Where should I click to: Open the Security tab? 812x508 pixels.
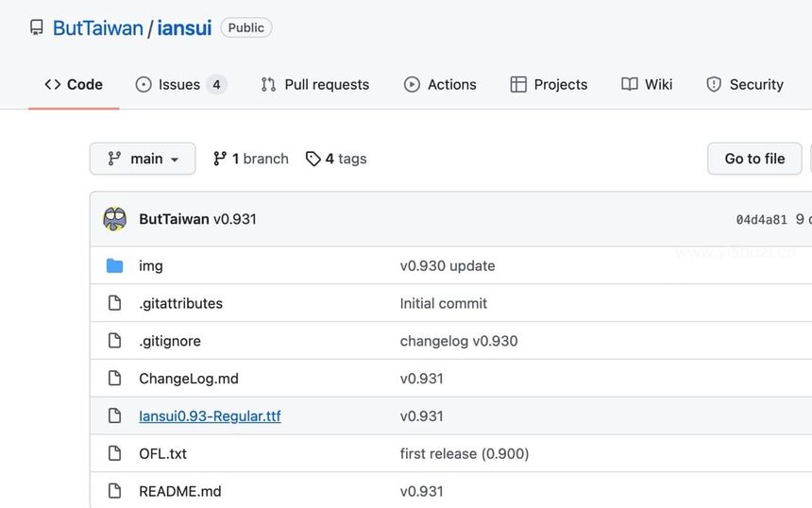tap(745, 84)
